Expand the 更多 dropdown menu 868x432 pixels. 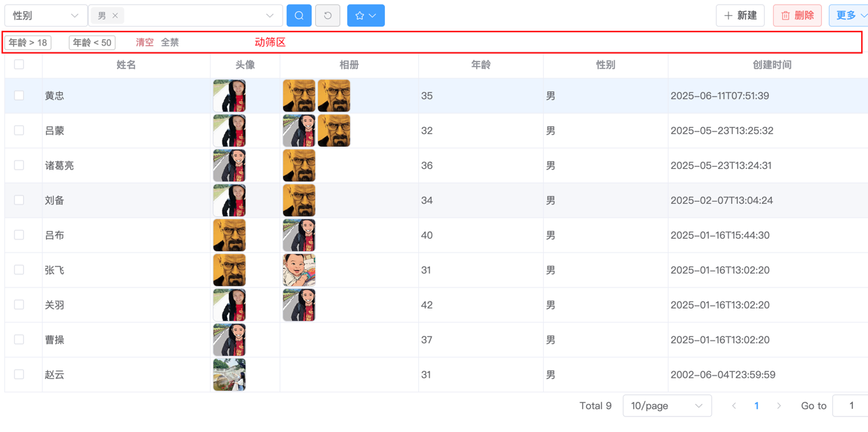pyautogui.click(x=848, y=15)
